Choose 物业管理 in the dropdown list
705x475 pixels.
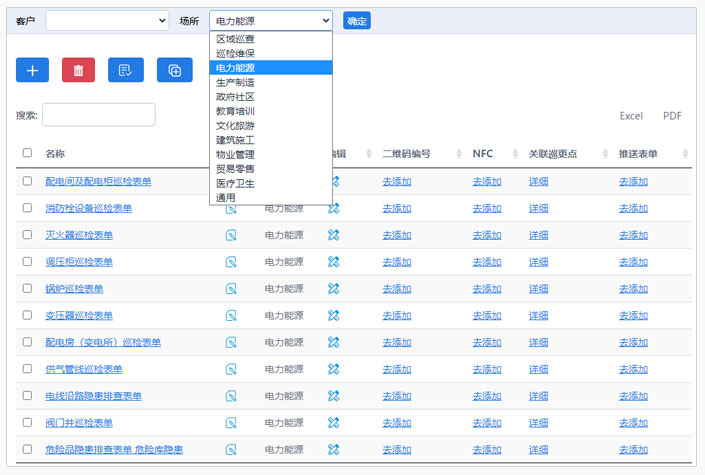(x=235, y=154)
